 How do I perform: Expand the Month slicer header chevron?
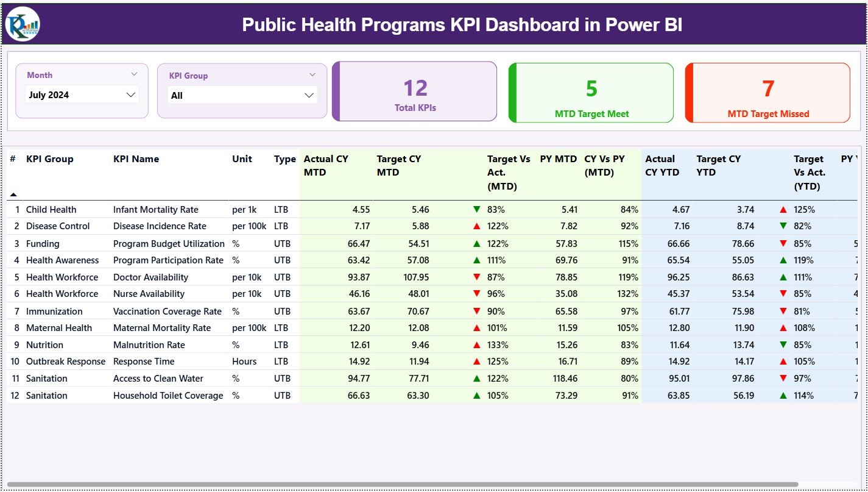[136, 74]
